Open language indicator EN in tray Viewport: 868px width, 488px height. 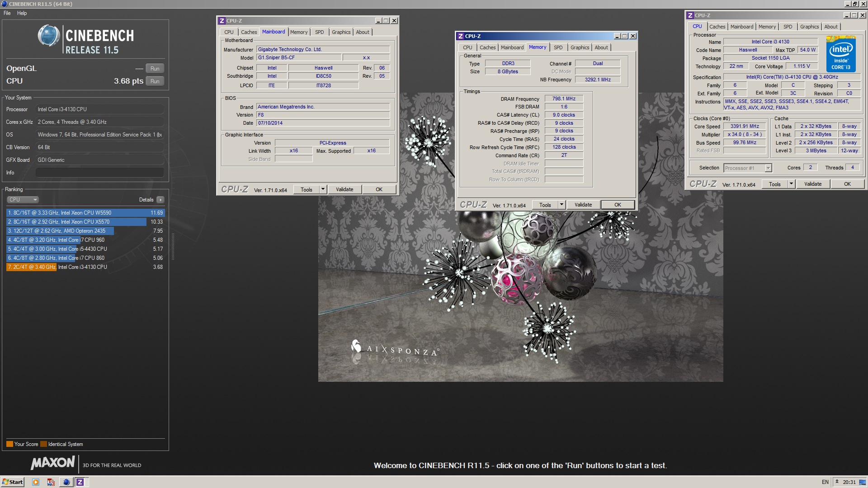point(825,482)
